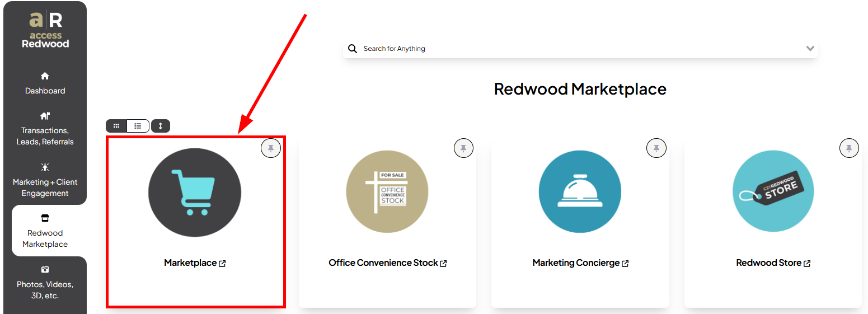This screenshot has width=868, height=314.
Task: Pin the Office Convenience Stock card
Action: 463,148
